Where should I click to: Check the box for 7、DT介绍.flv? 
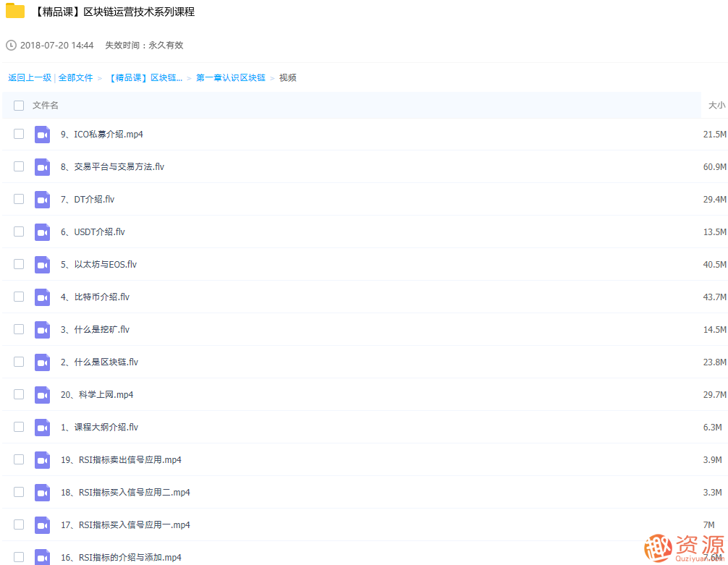[x=19, y=199]
